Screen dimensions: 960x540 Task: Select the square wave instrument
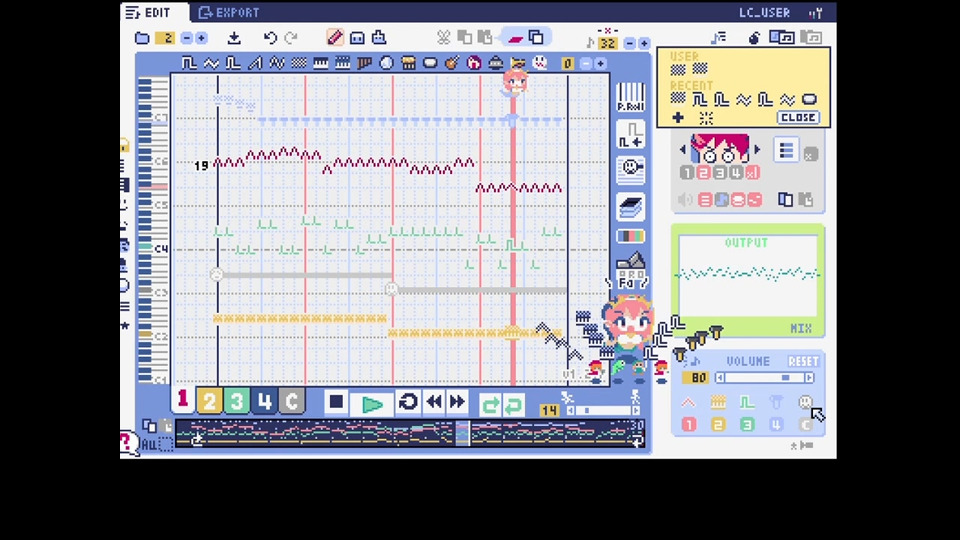click(189, 63)
